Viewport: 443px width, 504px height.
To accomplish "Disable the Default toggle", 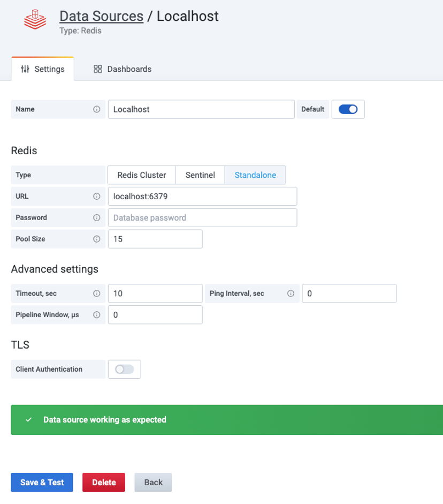I will (x=348, y=109).
